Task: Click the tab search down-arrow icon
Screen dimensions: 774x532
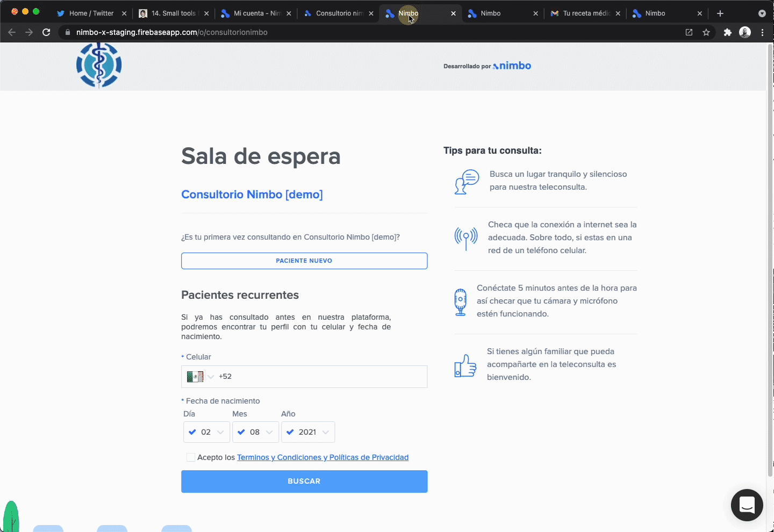Action: tap(762, 13)
